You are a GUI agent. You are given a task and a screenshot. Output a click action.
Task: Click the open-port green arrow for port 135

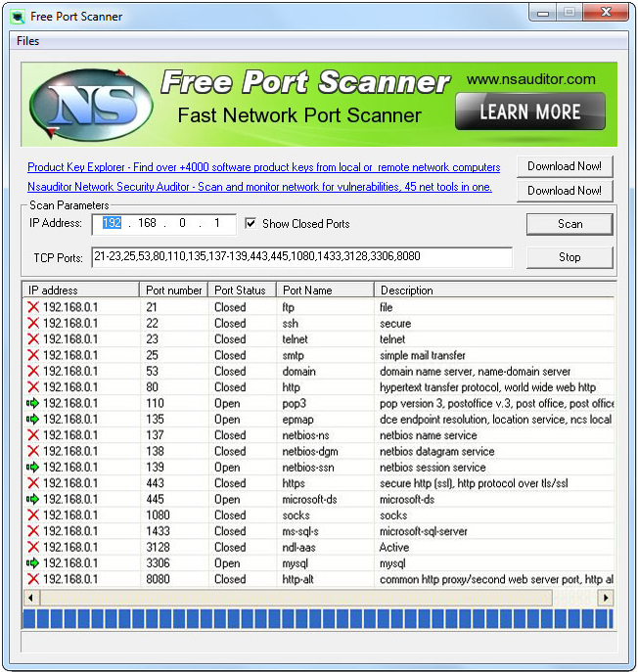pyautogui.click(x=32, y=419)
